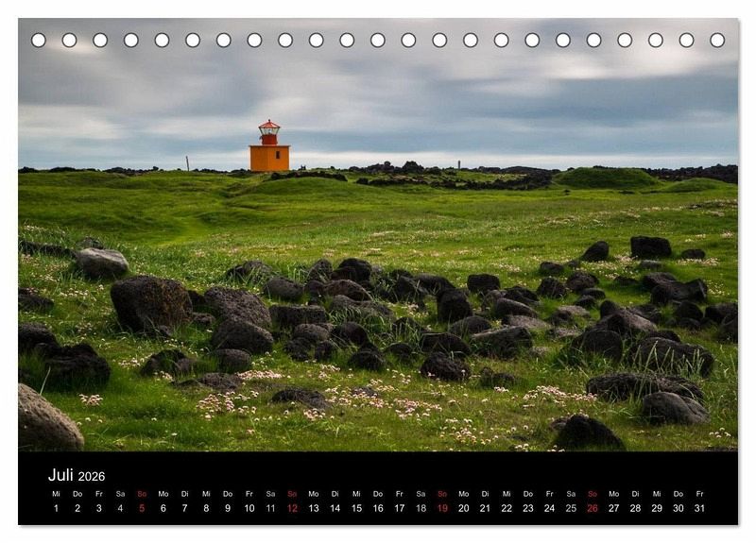Click the orange lighthouse on the horizon
This screenshot has width=756, height=543.
click(x=269, y=149)
